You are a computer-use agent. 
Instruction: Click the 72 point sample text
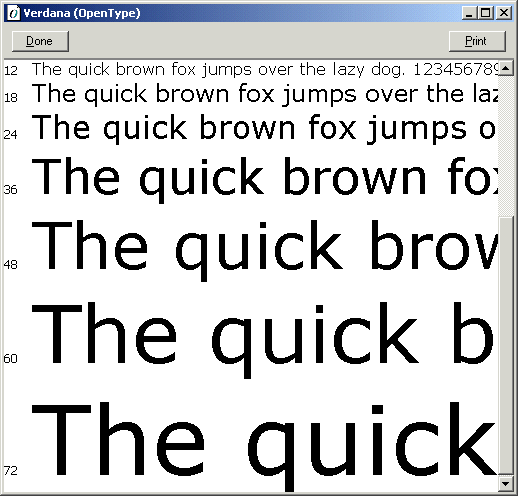pos(264,446)
